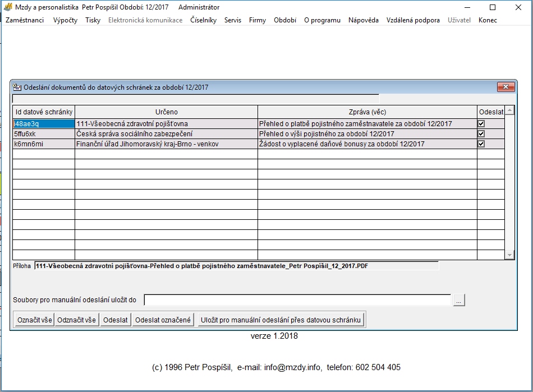
Task: Toggle Odeslat checkbox for Finanční úřad row
Action: (x=481, y=144)
